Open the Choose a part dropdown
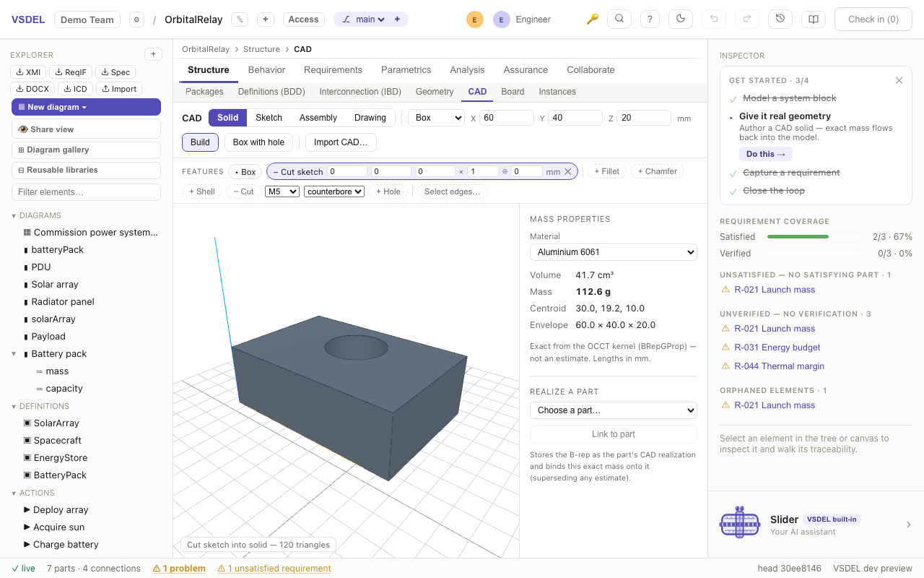Viewport: 924px width, 578px height. tap(614, 410)
